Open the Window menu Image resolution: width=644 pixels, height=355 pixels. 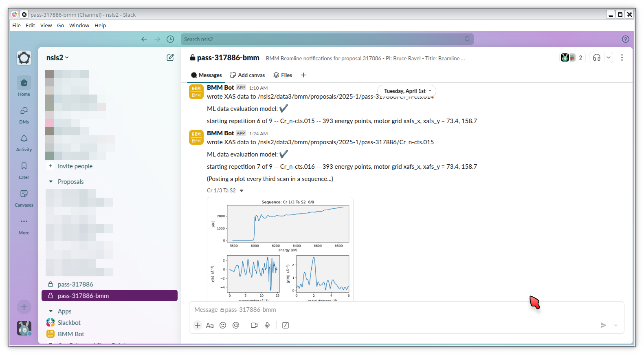(79, 25)
